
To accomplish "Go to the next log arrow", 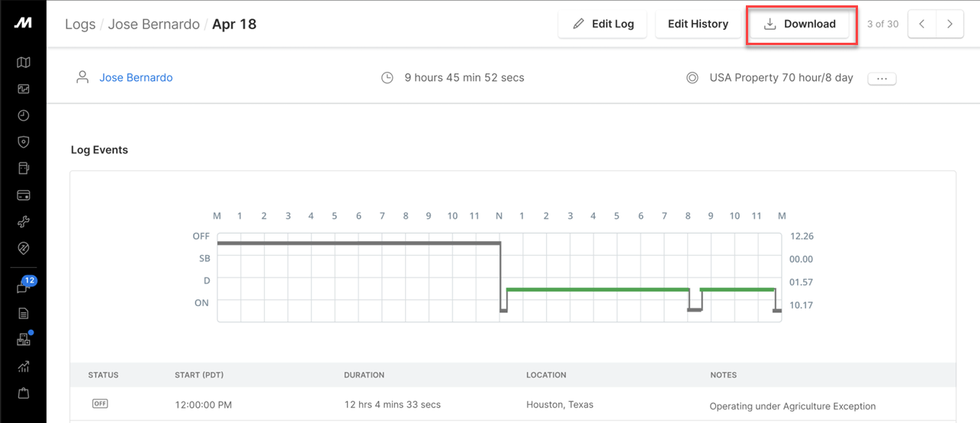I will click(949, 24).
